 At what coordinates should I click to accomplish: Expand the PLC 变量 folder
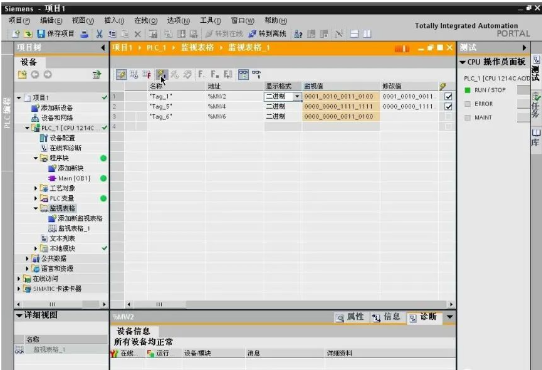coord(36,198)
